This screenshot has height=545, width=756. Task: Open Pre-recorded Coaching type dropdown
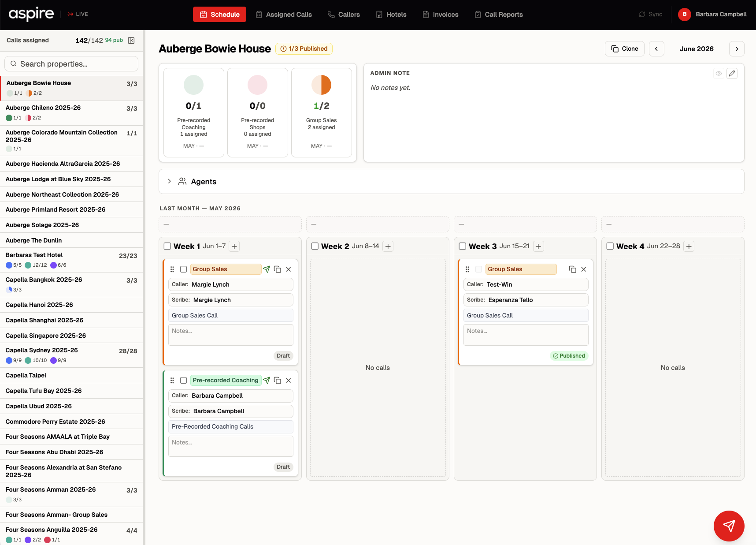coord(226,381)
